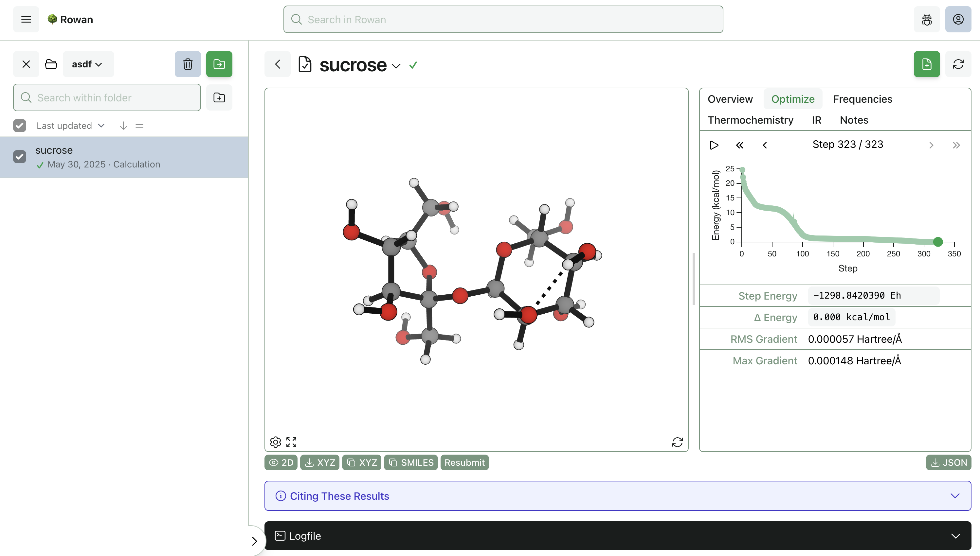Copy XYZ coordinates to clipboard
980x556 pixels.
coord(361,463)
